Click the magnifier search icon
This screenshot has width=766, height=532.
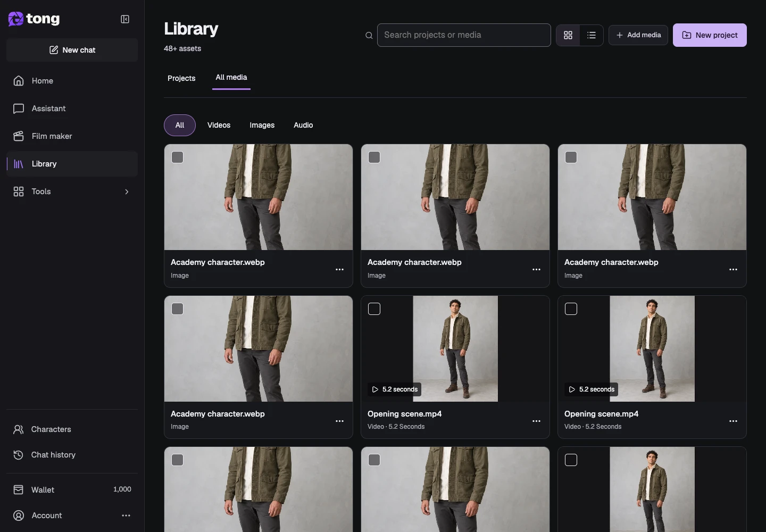369,36
